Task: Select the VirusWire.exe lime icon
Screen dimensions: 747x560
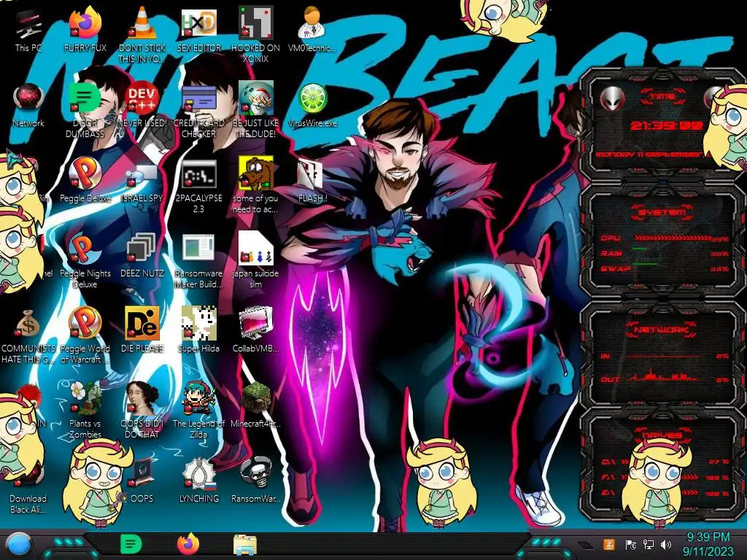Action: click(312, 106)
